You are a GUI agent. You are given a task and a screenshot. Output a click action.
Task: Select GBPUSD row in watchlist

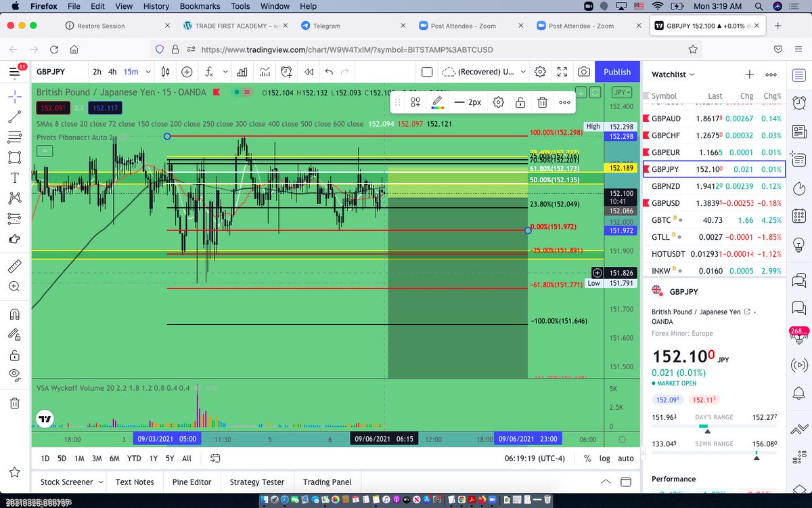tap(714, 203)
